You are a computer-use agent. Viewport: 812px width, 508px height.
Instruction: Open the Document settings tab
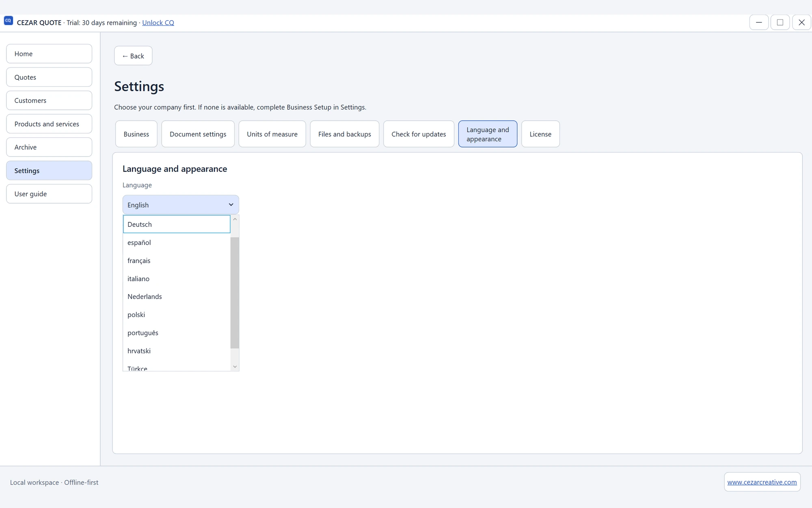(198, 134)
